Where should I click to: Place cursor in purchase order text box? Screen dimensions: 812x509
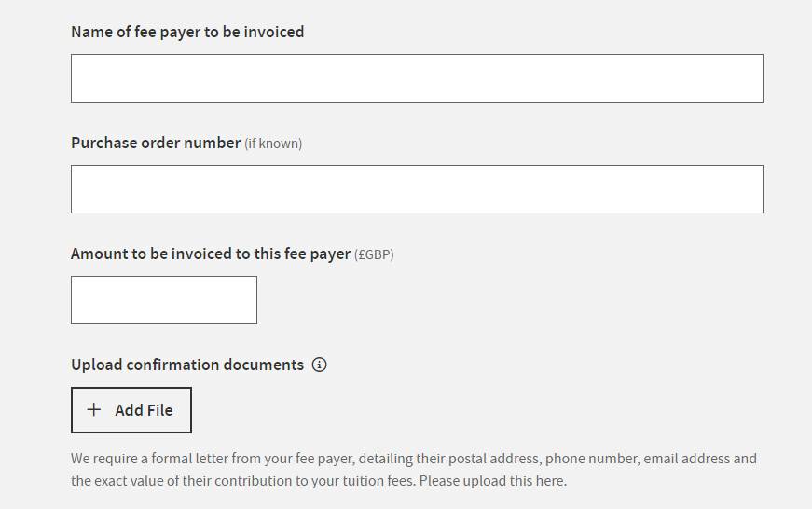pyautogui.click(x=417, y=189)
